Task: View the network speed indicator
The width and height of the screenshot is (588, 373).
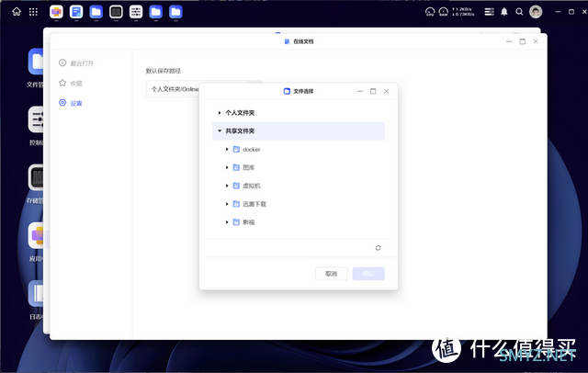Action: pos(463,12)
